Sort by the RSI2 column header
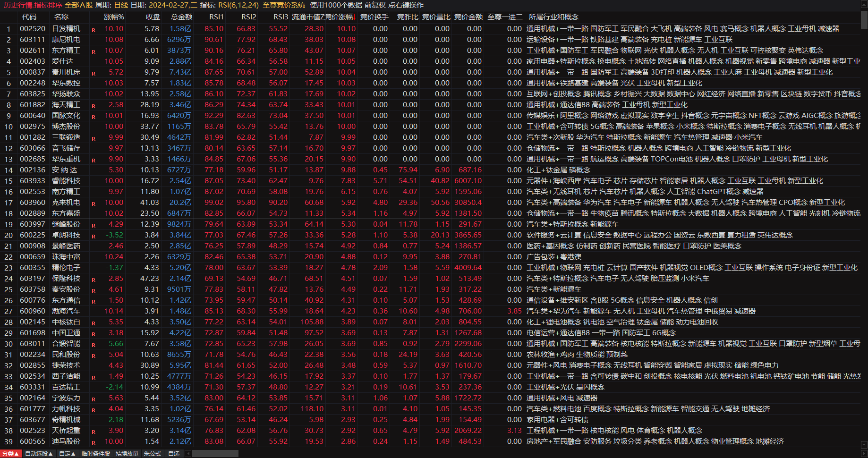 (x=248, y=17)
